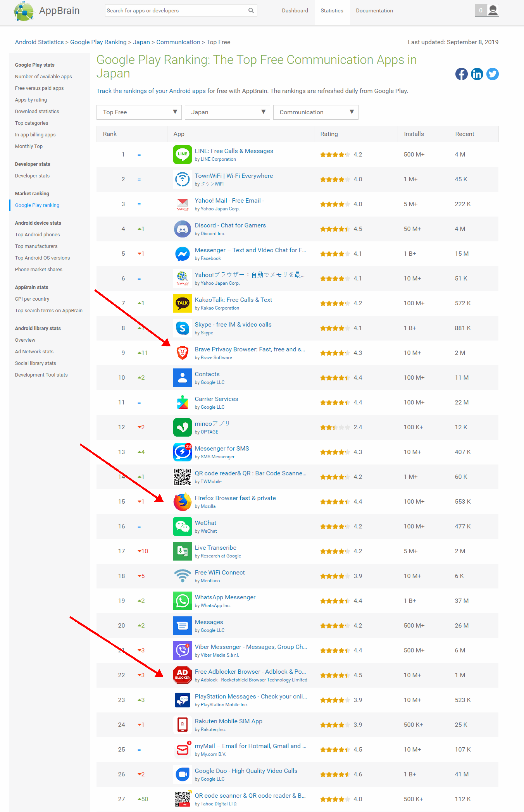
Task: Open the Carrier Services puzzle icon
Action: click(182, 403)
